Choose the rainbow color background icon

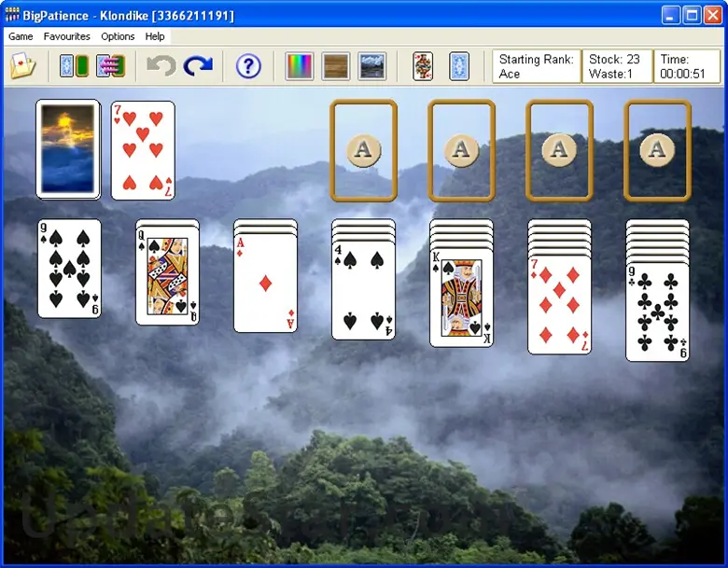(x=300, y=66)
